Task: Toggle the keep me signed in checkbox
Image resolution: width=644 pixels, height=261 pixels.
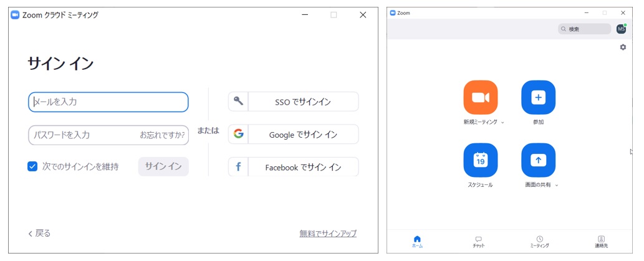Action: point(32,166)
